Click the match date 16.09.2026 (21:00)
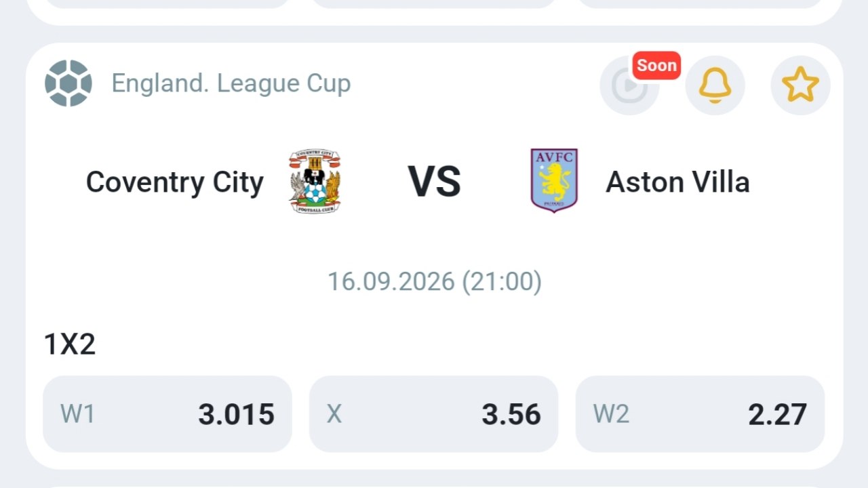The height and width of the screenshot is (488, 868). pyautogui.click(x=435, y=281)
